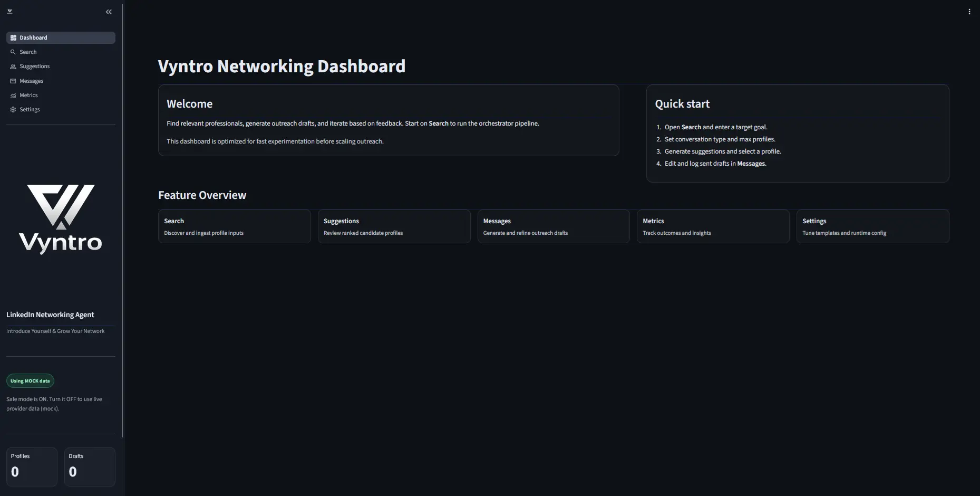Collapse the sidebar with the double-chevron
This screenshot has height=496, width=980.
tap(109, 12)
